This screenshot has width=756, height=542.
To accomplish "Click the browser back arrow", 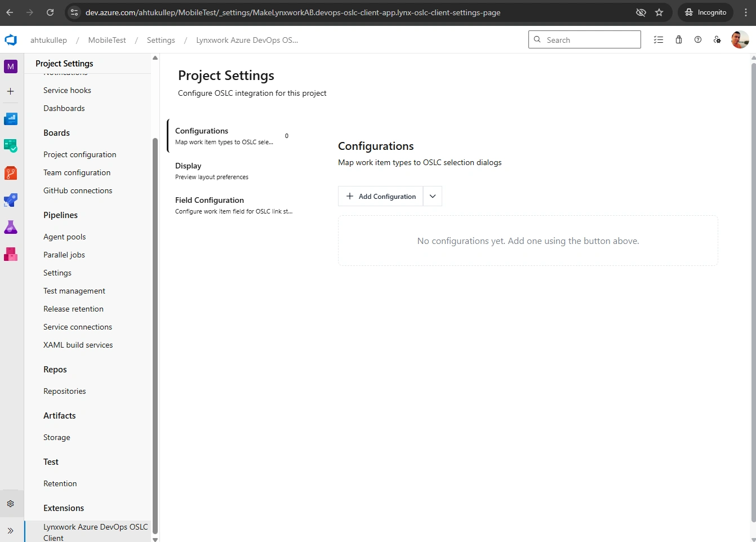I will pos(10,12).
